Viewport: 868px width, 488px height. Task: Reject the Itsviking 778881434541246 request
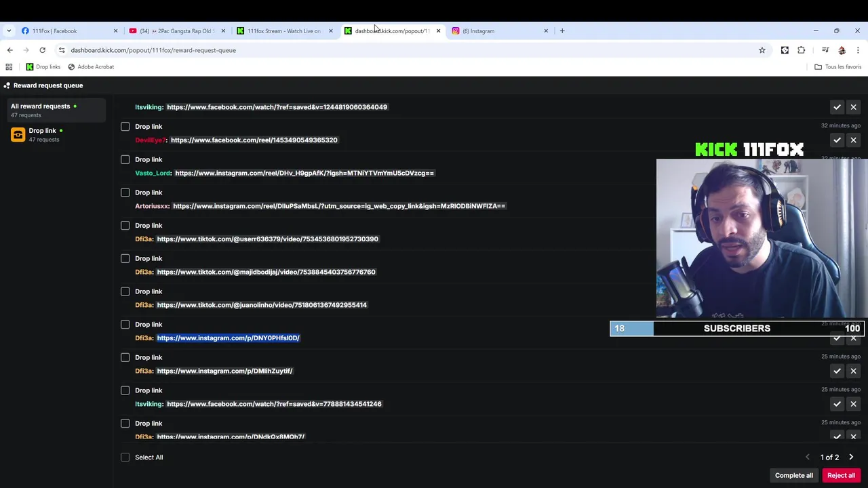pyautogui.click(x=854, y=404)
